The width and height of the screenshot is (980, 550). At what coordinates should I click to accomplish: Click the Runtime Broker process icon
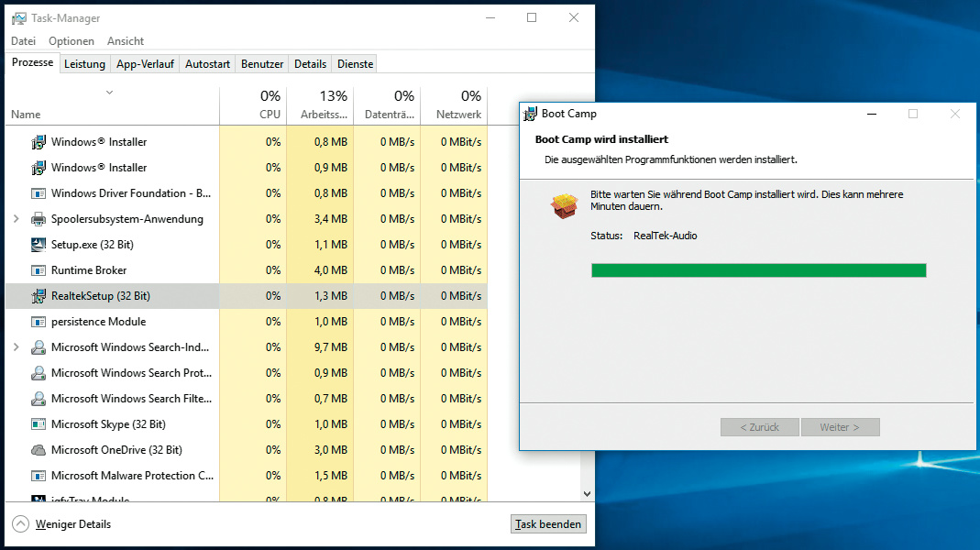tap(39, 270)
